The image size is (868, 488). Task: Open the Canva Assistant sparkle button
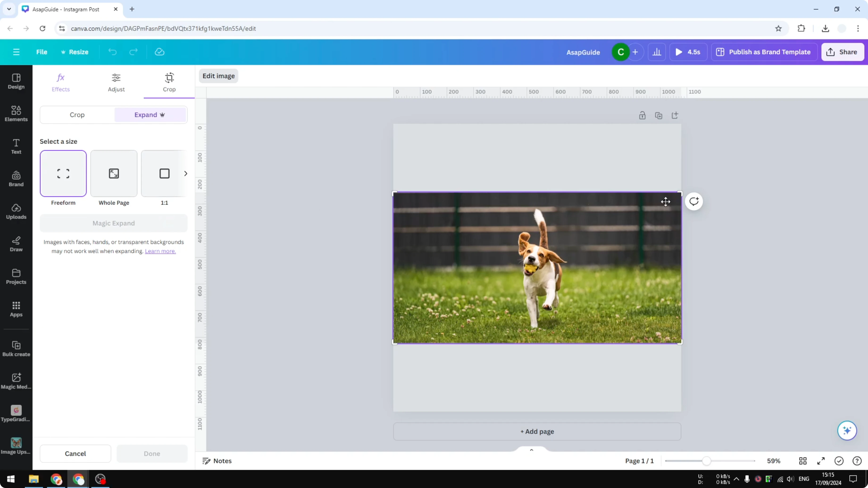(x=847, y=430)
